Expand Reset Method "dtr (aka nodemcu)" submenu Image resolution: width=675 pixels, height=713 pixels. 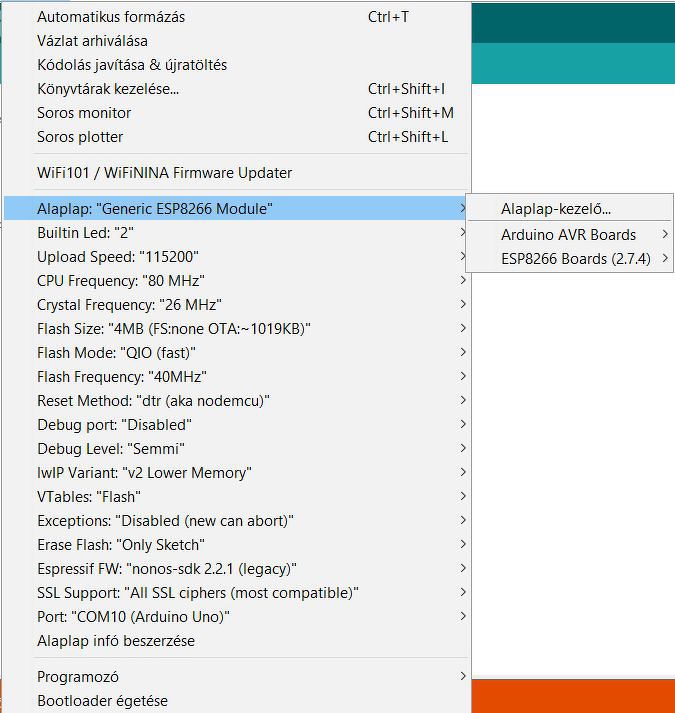click(153, 401)
